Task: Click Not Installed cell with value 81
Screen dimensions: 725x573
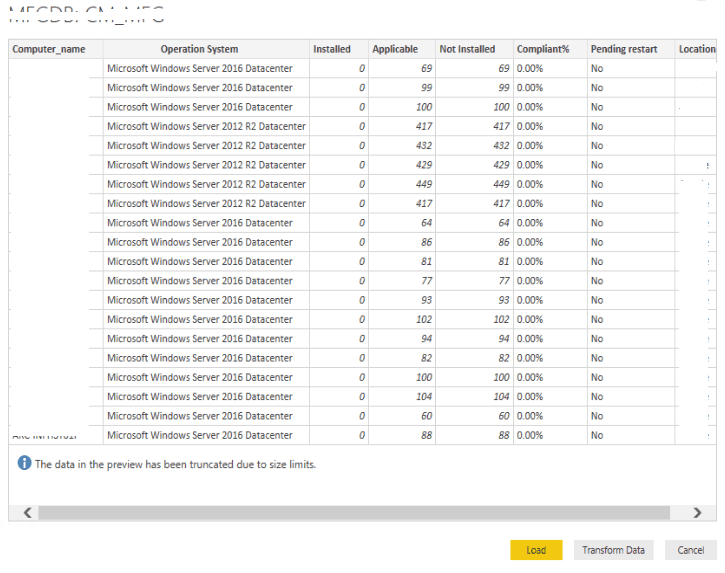Action: [x=474, y=262]
